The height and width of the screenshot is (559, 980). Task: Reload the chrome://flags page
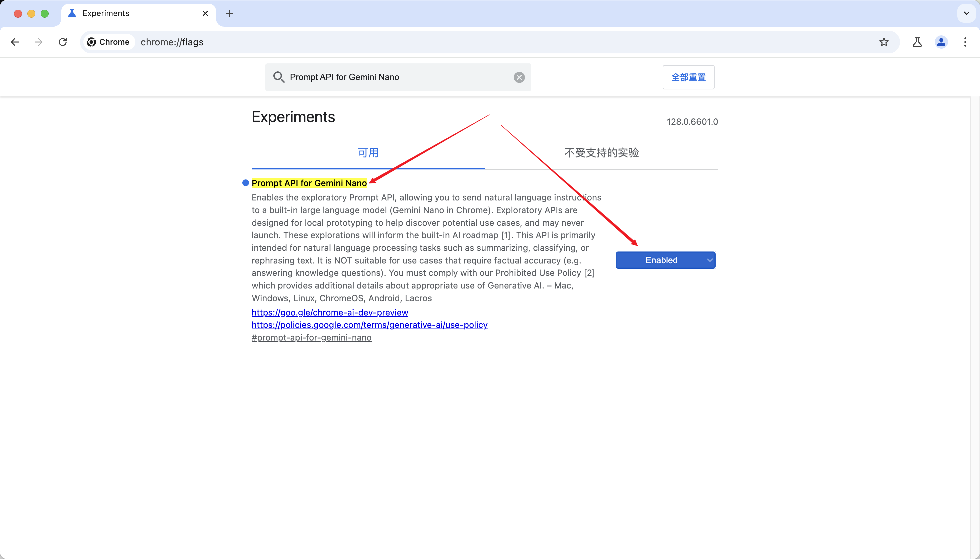63,42
